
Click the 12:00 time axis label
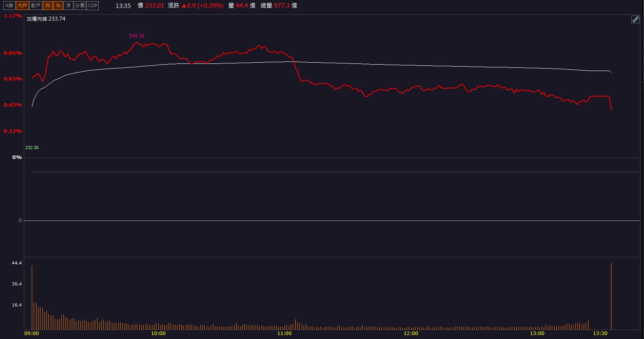tap(411, 333)
